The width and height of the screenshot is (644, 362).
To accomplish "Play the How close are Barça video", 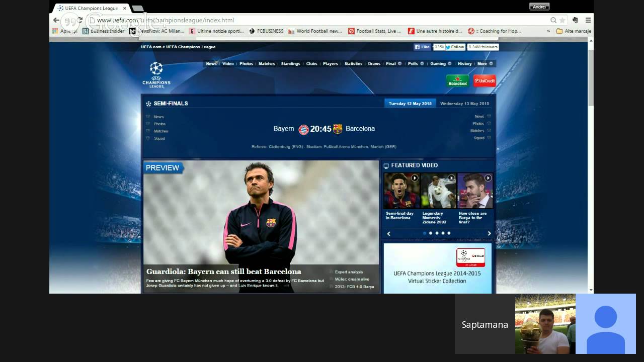I will click(x=474, y=191).
